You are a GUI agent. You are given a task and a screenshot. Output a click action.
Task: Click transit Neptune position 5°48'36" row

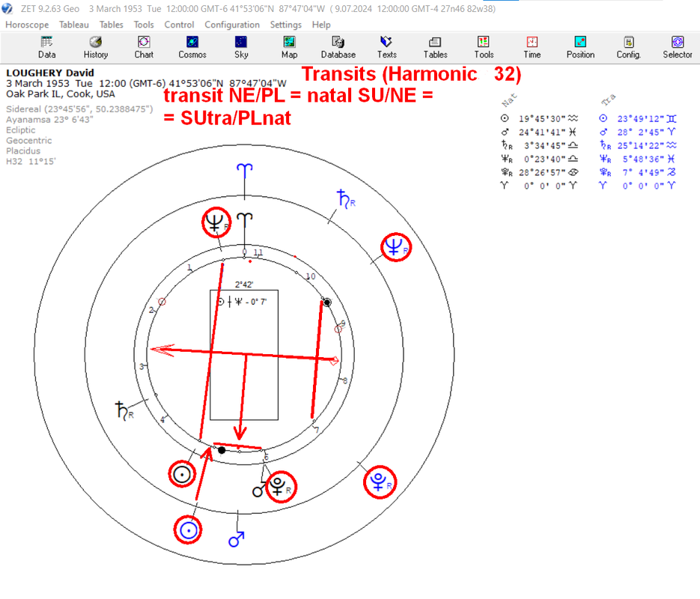638,159
